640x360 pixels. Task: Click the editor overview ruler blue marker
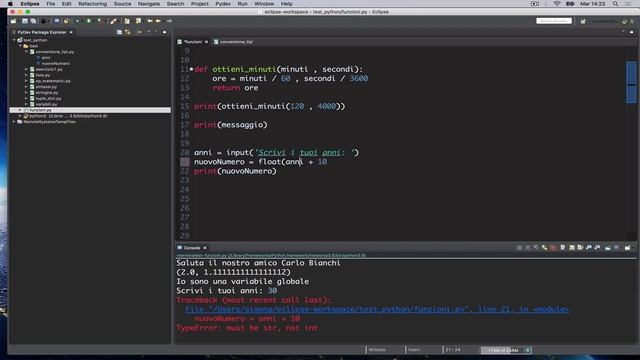[631, 82]
